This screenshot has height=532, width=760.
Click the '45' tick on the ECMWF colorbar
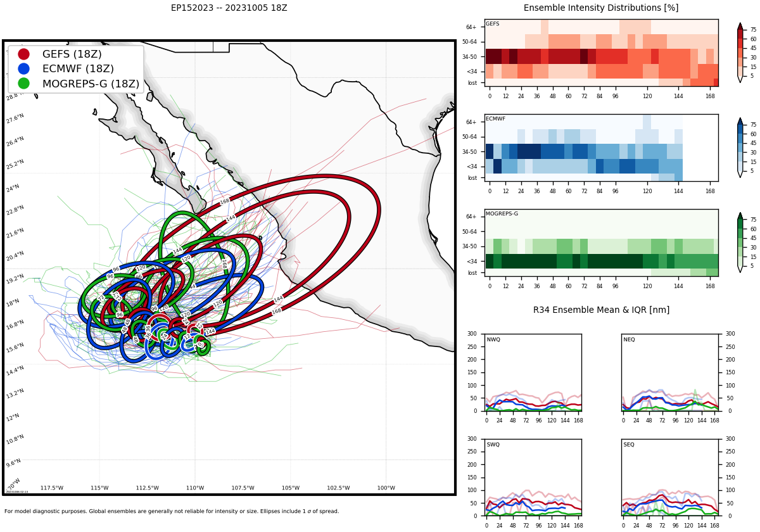click(753, 143)
